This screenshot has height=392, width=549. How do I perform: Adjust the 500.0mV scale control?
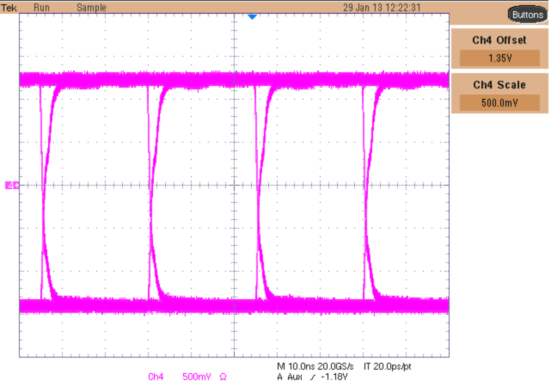pos(499,103)
